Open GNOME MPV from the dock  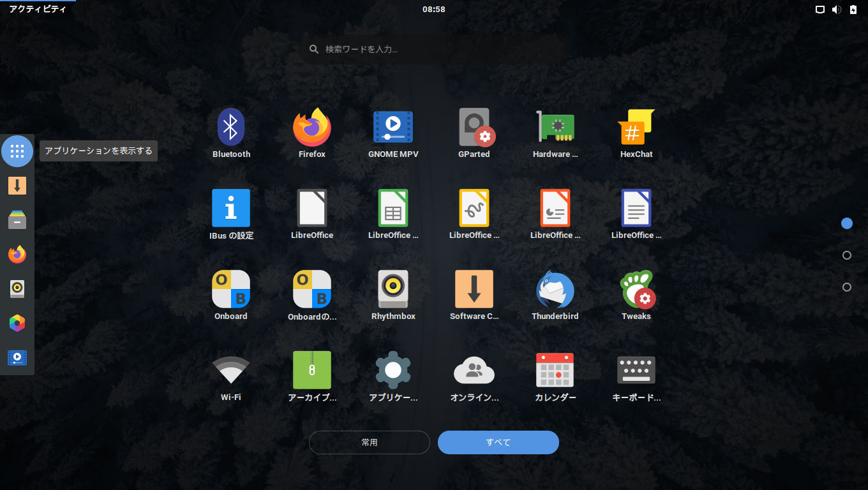pos(17,358)
